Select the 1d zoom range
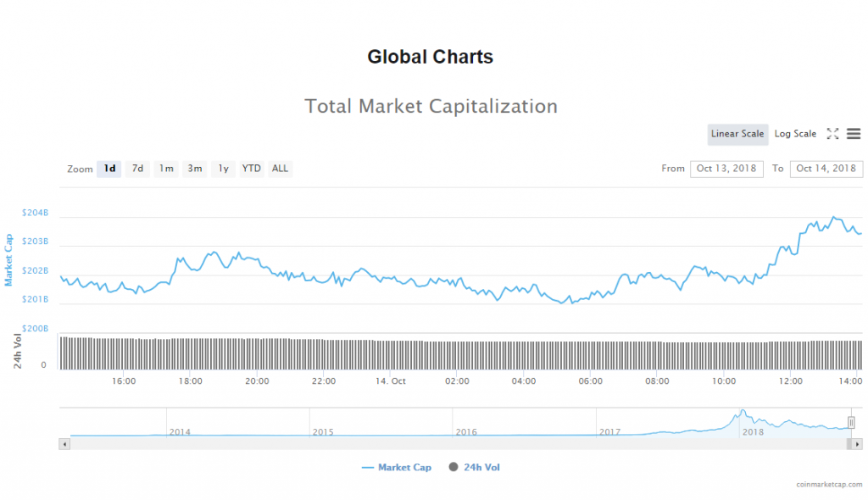 coord(109,169)
